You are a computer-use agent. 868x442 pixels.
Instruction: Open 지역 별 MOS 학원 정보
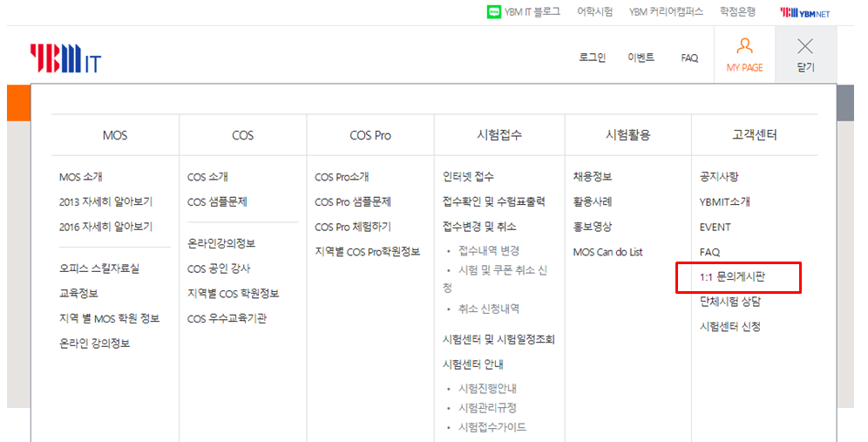tap(109, 318)
